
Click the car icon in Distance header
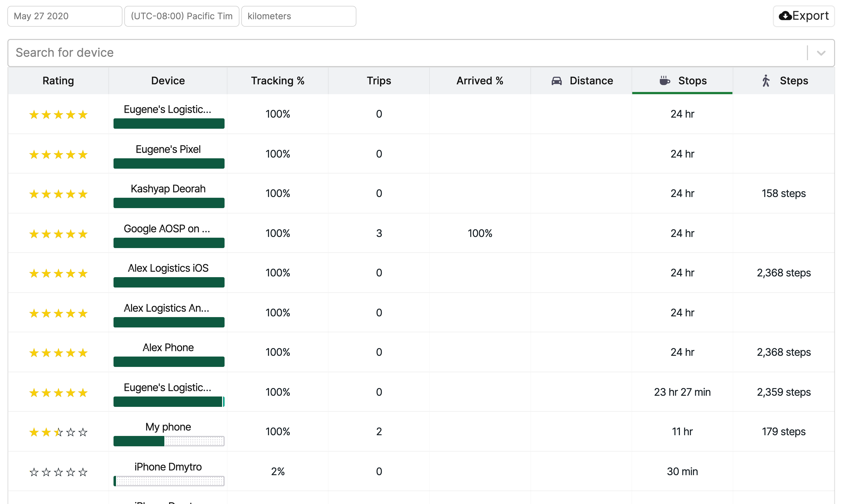[x=556, y=81]
